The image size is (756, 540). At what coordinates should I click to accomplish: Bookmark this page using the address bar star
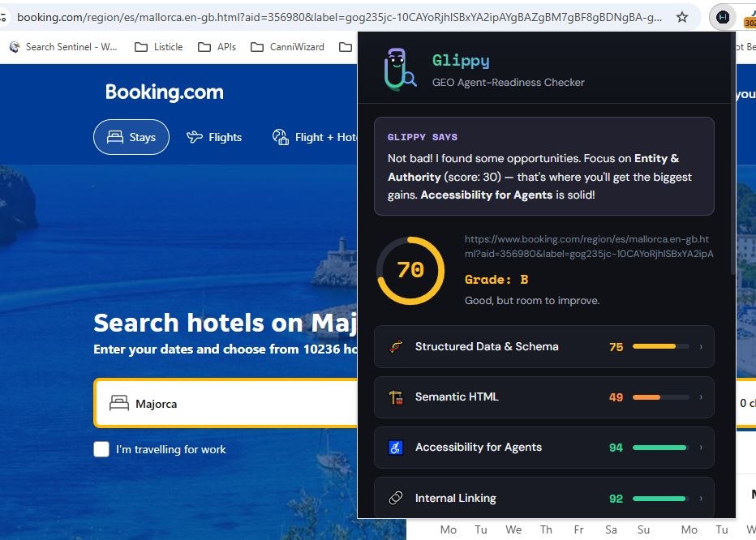(x=683, y=16)
